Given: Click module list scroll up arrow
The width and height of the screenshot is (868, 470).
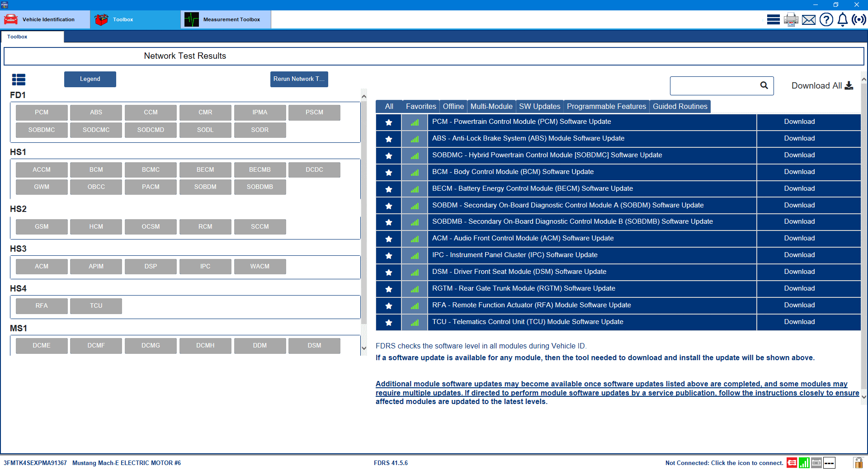Looking at the screenshot, I should (x=364, y=96).
